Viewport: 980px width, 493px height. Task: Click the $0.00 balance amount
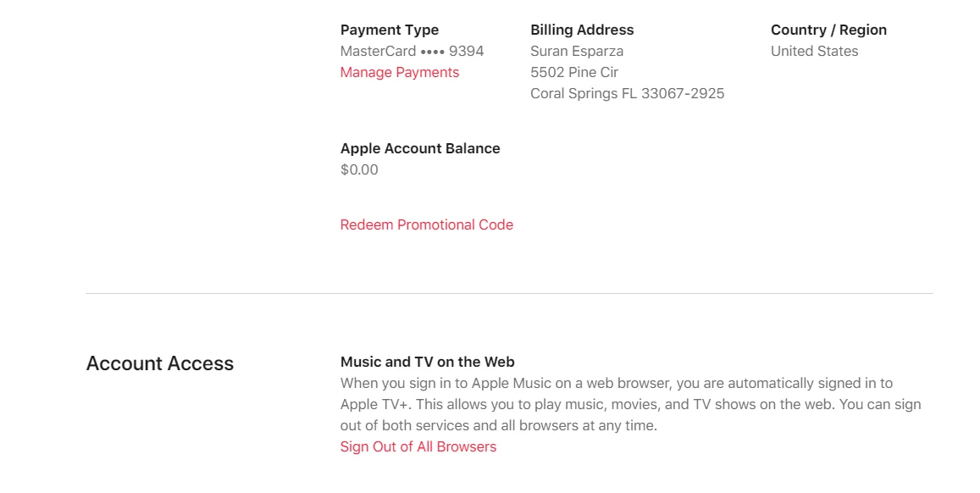tap(359, 170)
